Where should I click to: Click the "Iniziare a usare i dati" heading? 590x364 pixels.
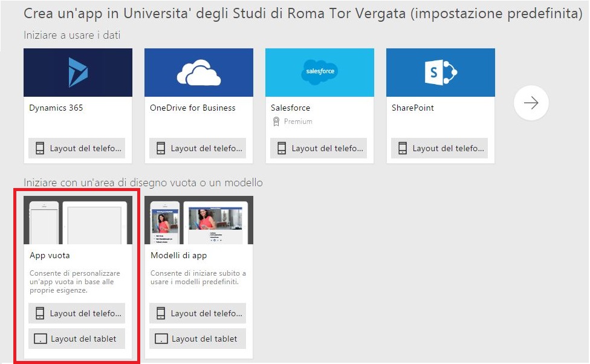click(x=72, y=35)
